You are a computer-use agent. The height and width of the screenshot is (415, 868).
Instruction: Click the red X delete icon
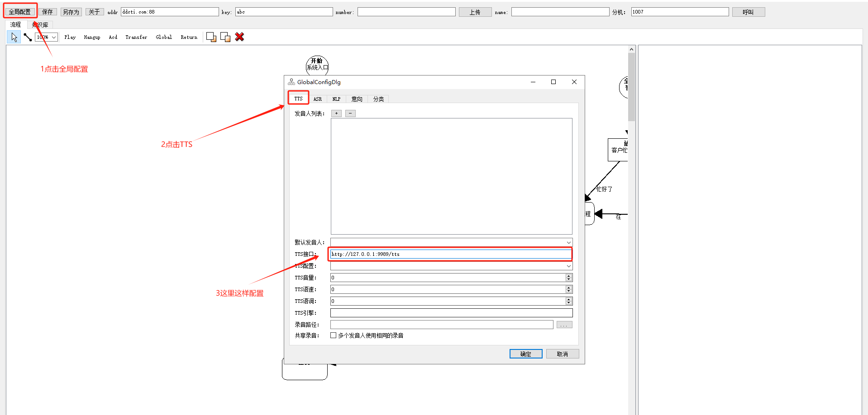[x=239, y=37]
